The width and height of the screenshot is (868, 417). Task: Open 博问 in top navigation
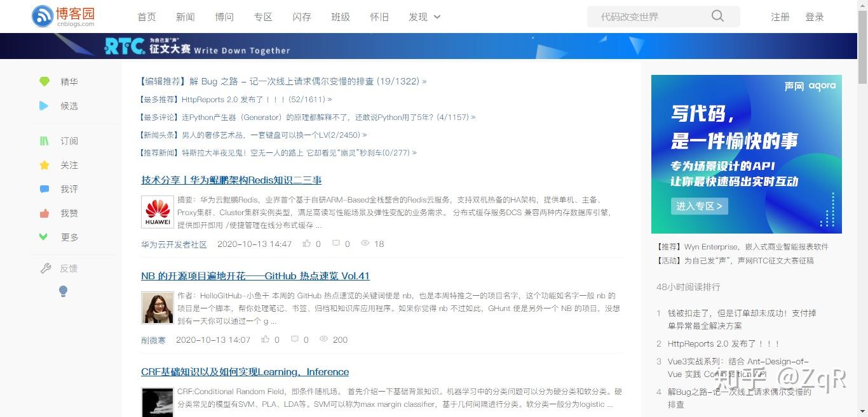(224, 17)
